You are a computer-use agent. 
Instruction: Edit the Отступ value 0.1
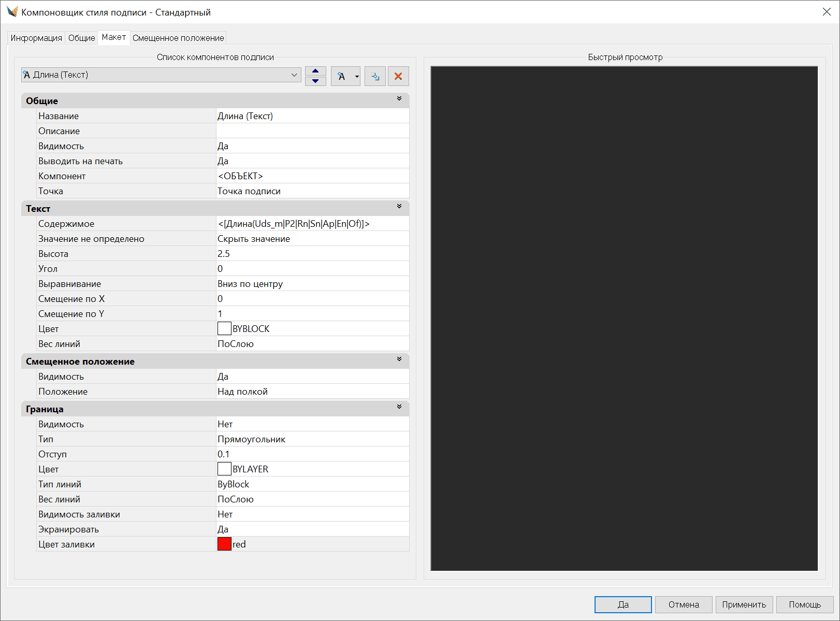[313, 454]
